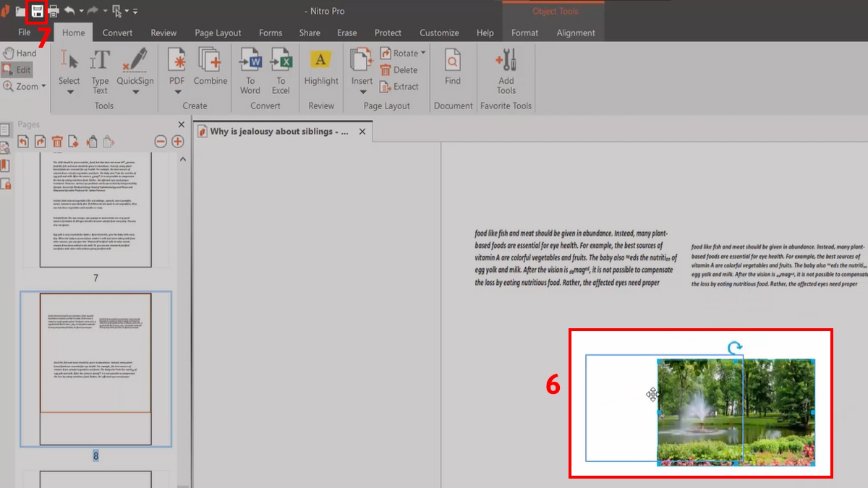Screen dimensions: 868x488
Task: Close the Pages pane
Action: (x=182, y=124)
